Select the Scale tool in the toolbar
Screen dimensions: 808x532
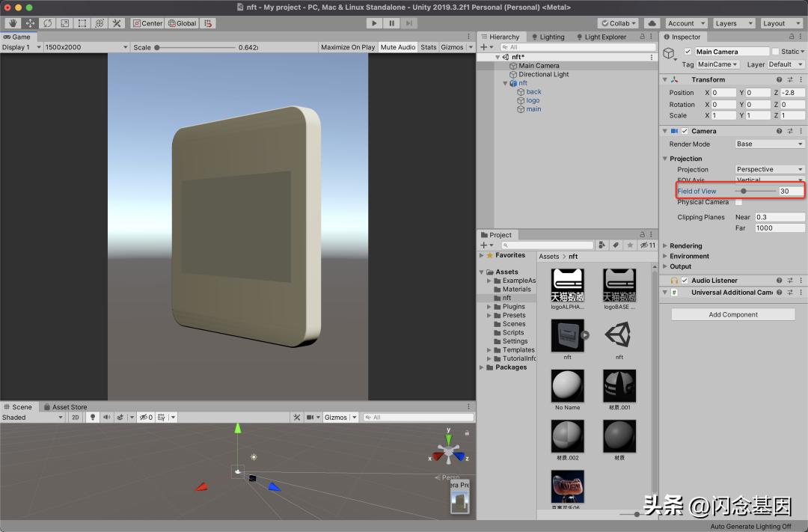point(64,23)
